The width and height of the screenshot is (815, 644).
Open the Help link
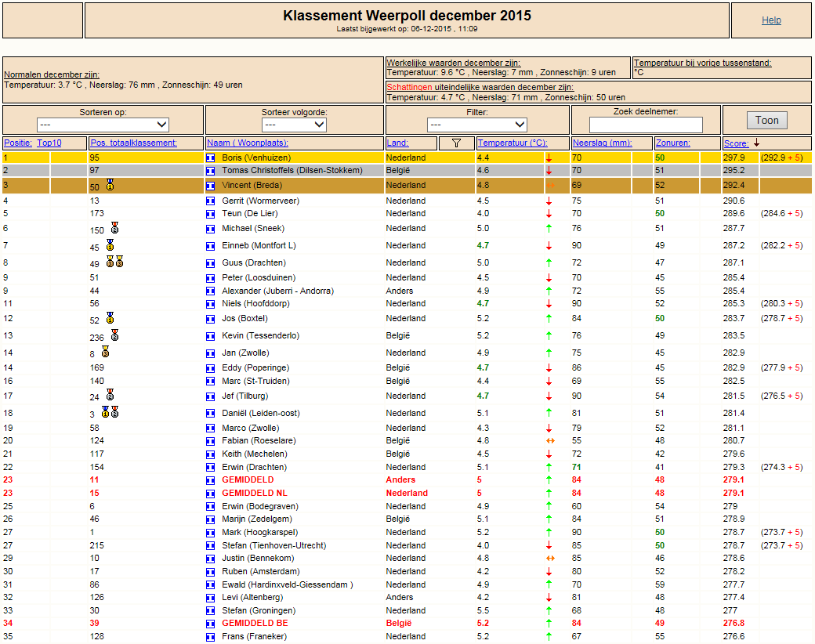point(771,20)
